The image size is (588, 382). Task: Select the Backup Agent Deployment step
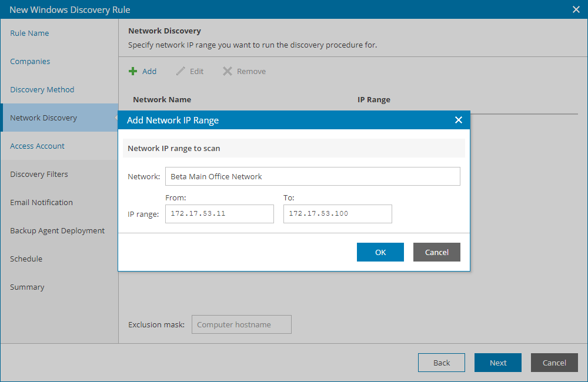[x=57, y=230]
